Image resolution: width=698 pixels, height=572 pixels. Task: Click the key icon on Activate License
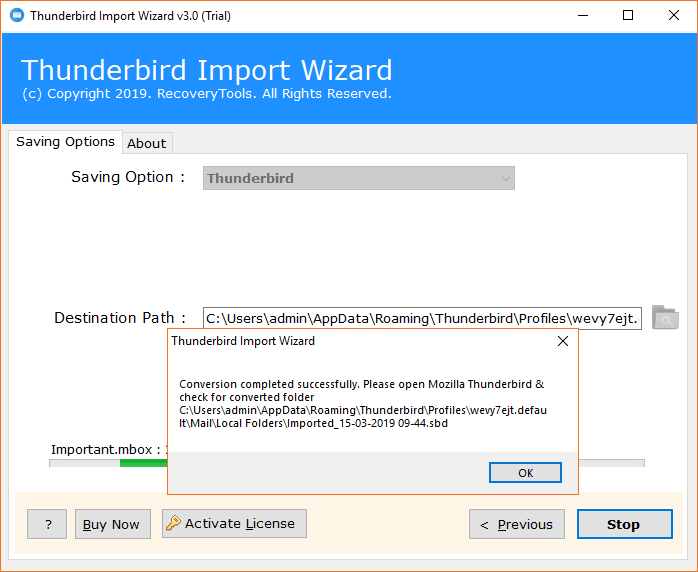point(173,523)
